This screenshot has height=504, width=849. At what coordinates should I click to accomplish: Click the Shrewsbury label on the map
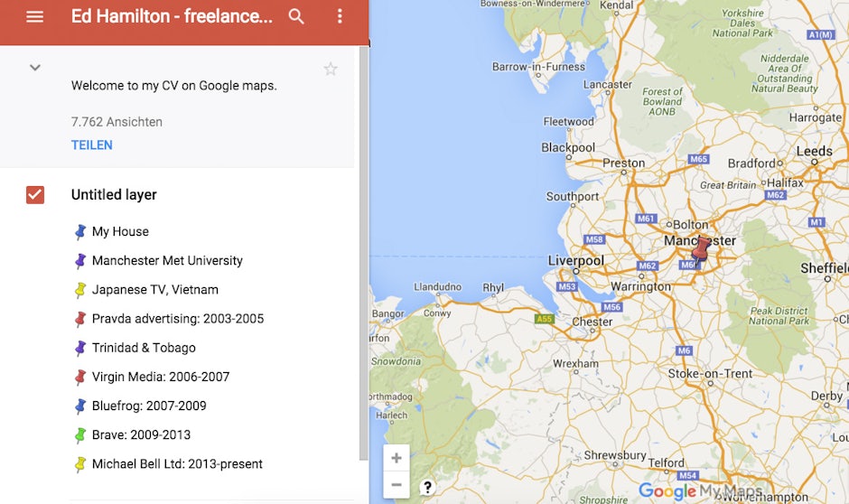tap(615, 455)
